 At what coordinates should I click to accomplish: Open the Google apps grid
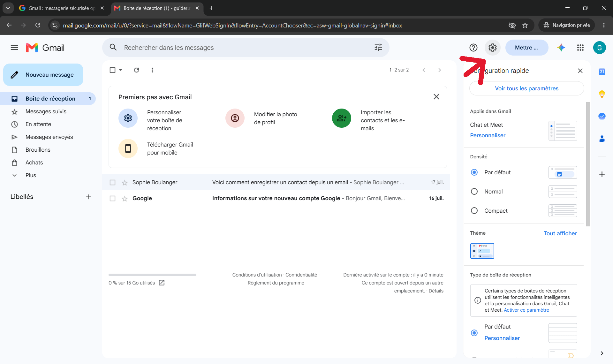[580, 48]
